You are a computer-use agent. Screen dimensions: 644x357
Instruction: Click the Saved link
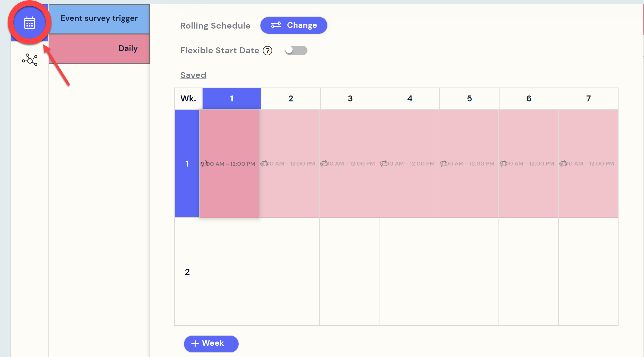click(193, 75)
